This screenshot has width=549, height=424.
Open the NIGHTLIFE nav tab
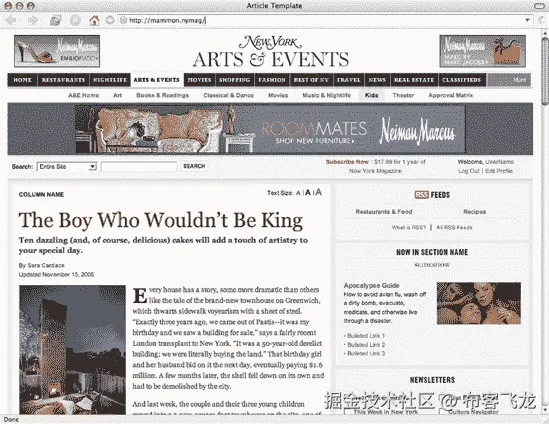110,80
